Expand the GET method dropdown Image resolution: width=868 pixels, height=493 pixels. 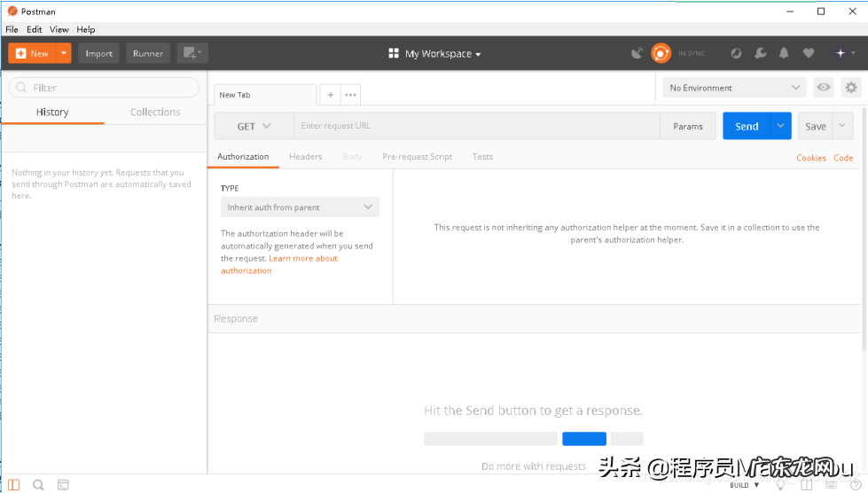pos(254,126)
